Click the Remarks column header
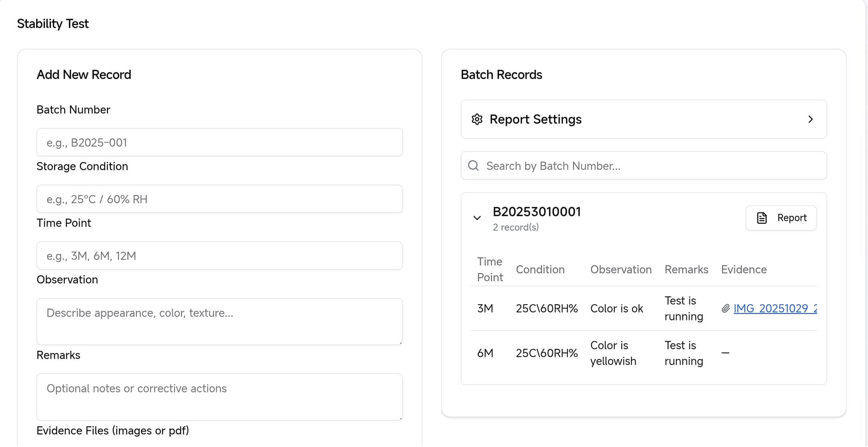 (x=686, y=269)
